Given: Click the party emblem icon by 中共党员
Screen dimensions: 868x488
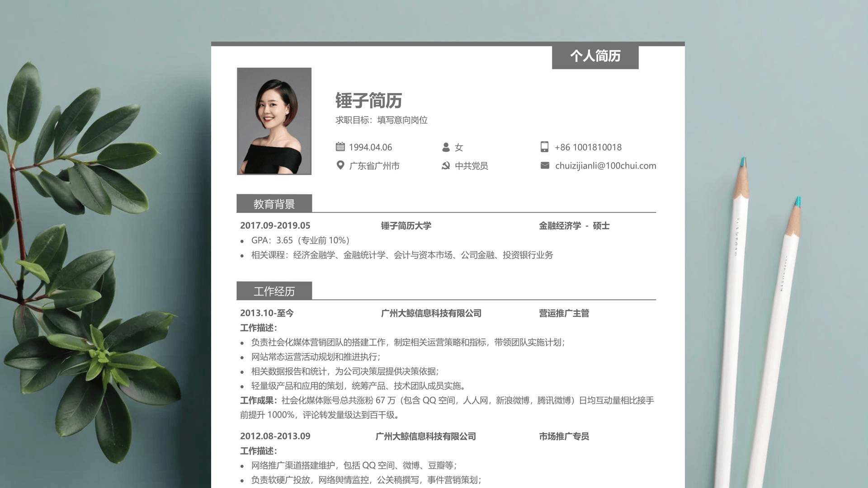Looking at the screenshot, I should (446, 166).
